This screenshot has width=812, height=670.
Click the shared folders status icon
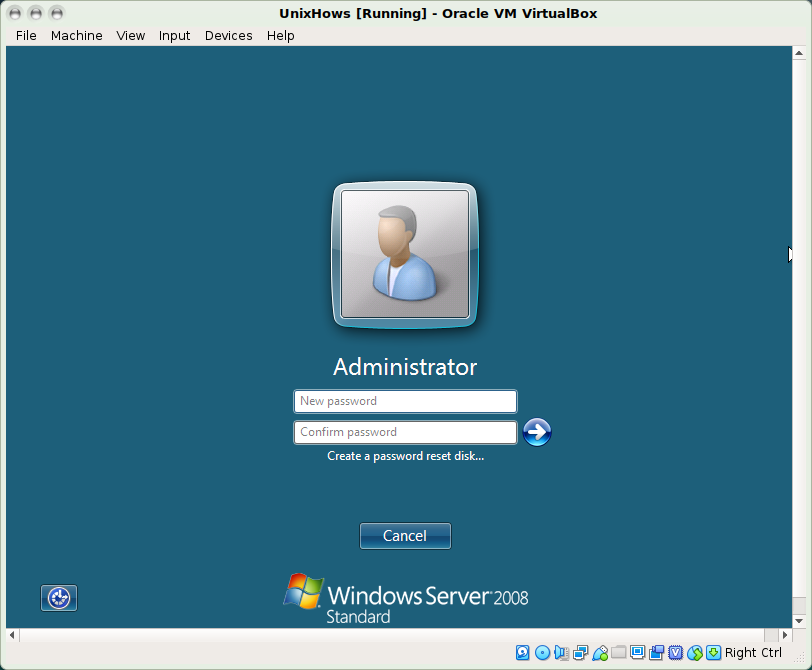(x=618, y=652)
